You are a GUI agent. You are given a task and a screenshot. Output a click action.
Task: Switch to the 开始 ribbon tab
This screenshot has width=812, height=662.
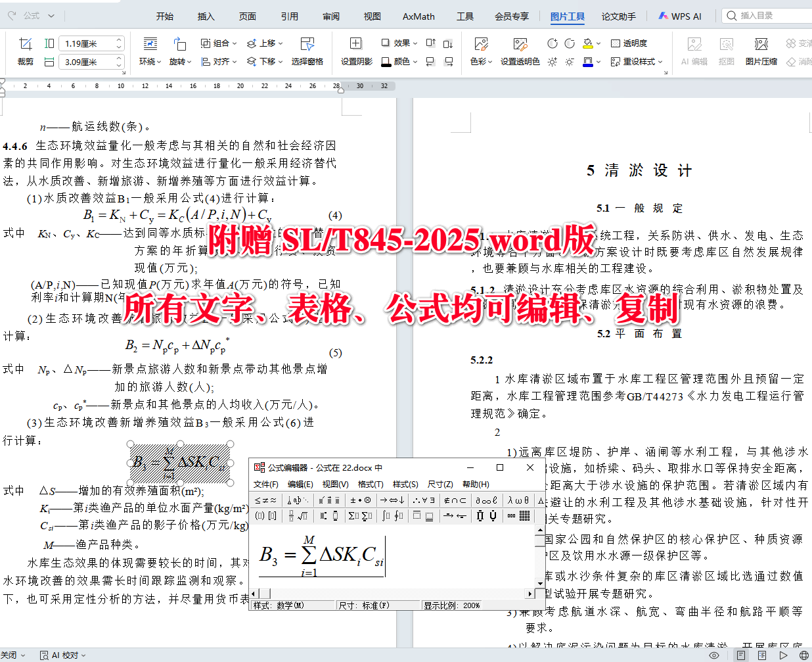(165, 16)
